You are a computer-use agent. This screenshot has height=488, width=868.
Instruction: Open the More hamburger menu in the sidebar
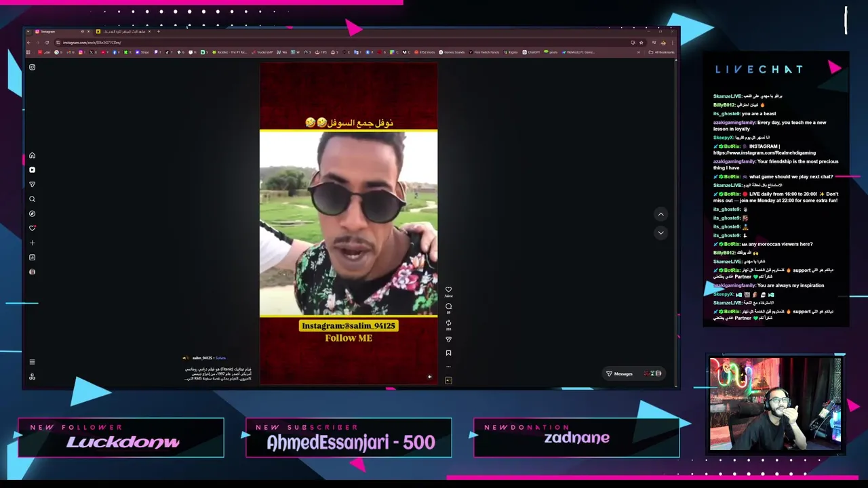coord(32,362)
